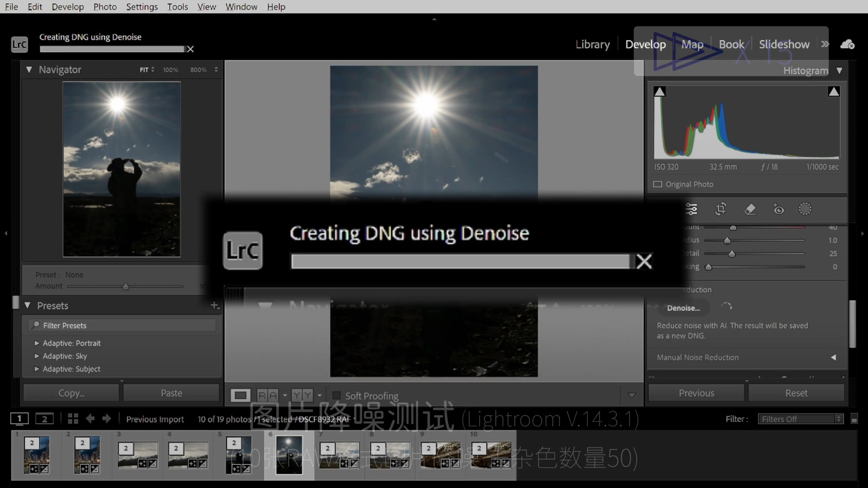
Task: Open the File menu
Action: [11, 7]
